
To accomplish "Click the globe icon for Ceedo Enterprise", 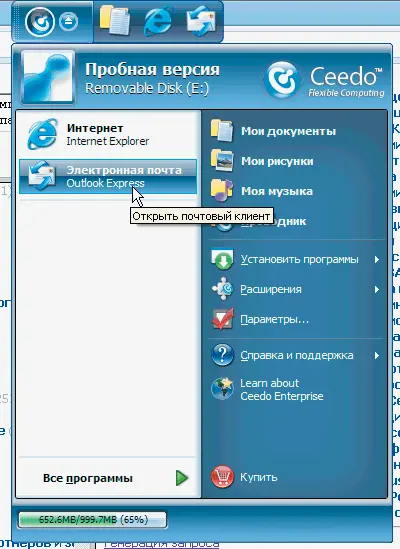I will [x=222, y=388].
